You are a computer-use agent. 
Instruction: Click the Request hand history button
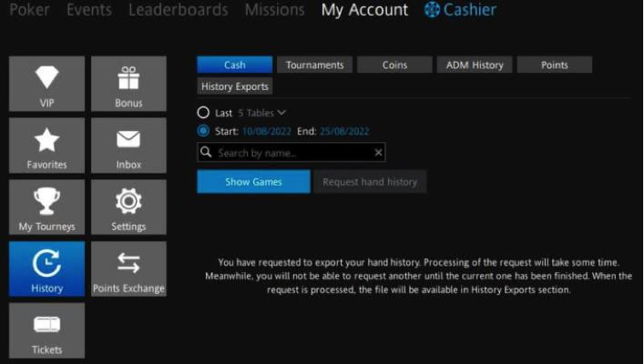[x=370, y=182]
